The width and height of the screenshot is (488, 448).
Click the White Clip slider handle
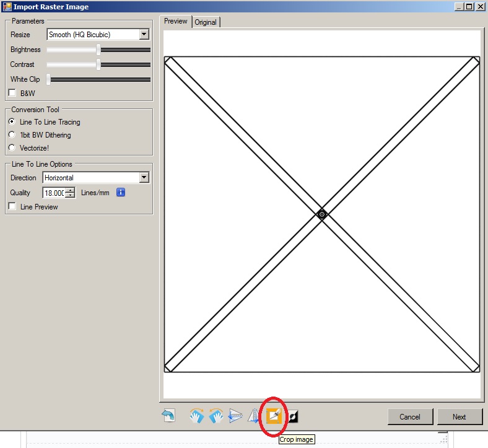[48, 79]
